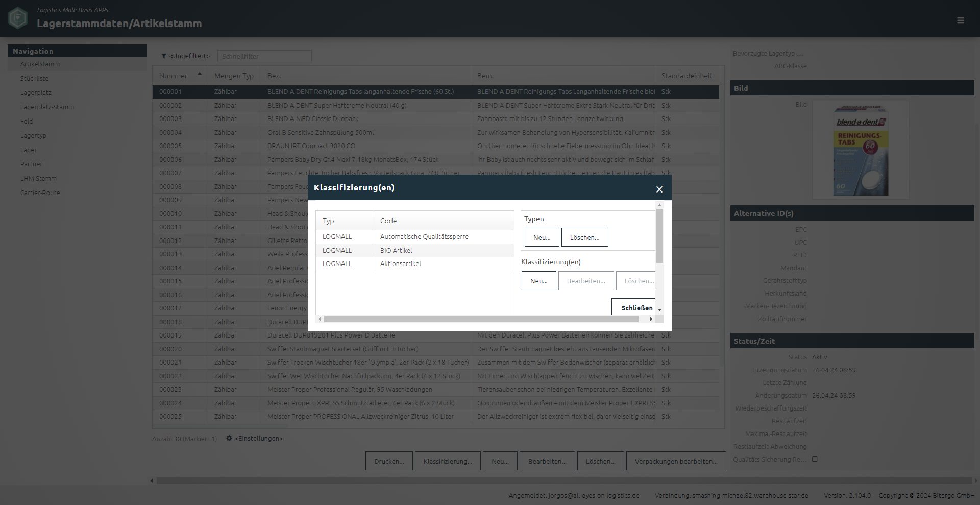Click the Bez. column header
This screenshot has width=980, height=505.
tap(365, 76)
